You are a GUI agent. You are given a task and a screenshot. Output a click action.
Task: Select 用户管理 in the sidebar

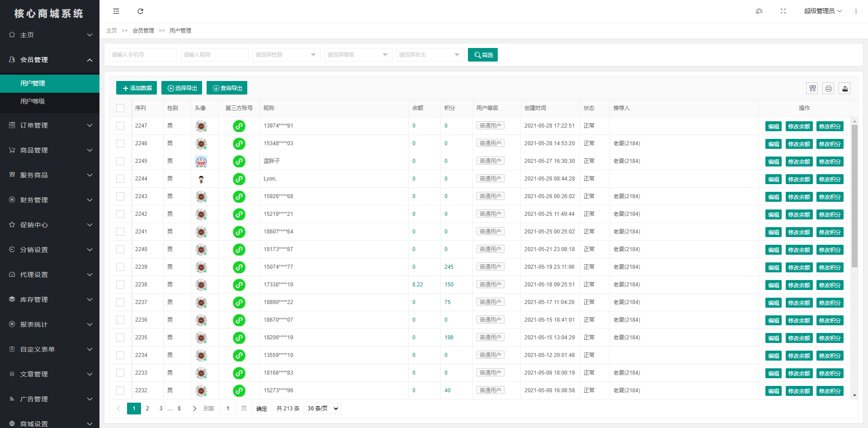(50, 83)
